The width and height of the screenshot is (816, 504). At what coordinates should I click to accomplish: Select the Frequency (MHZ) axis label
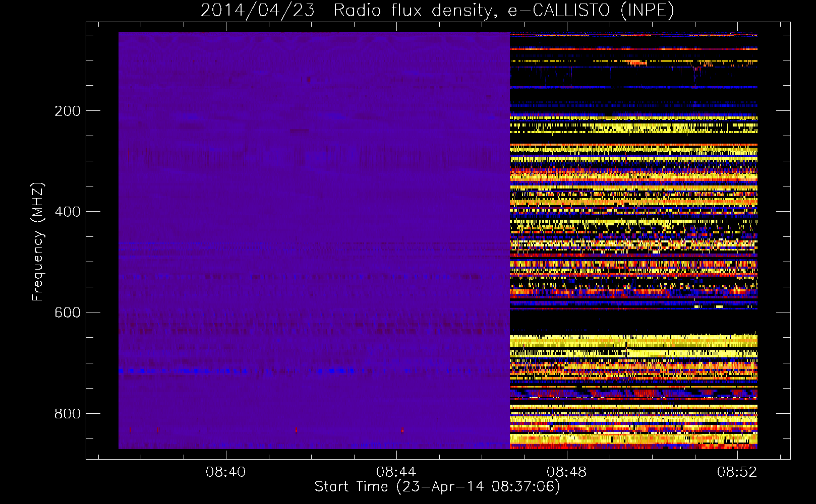pos(37,242)
